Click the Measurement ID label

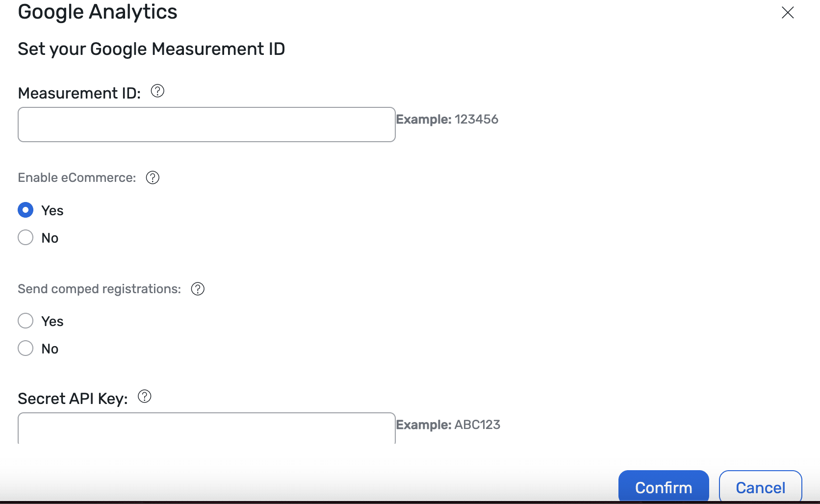(x=78, y=93)
